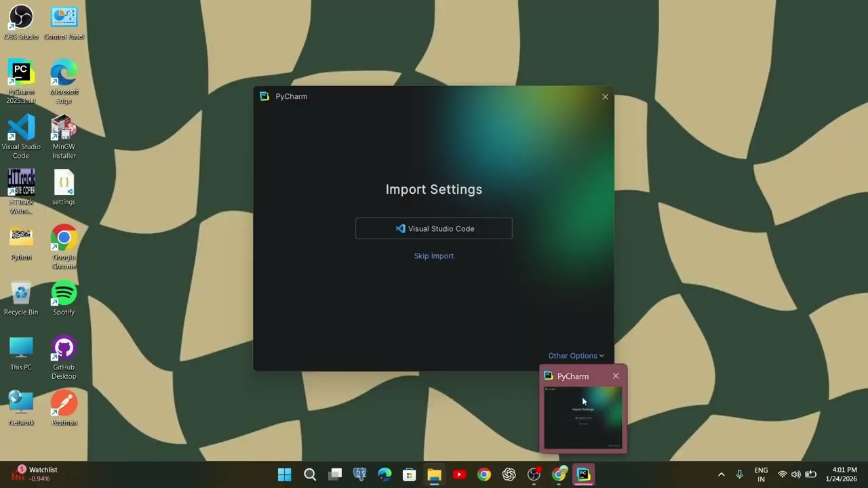Screen dimensions: 868x488
Task: Open Microsoft Edge from the taskbar
Action: (x=384, y=474)
